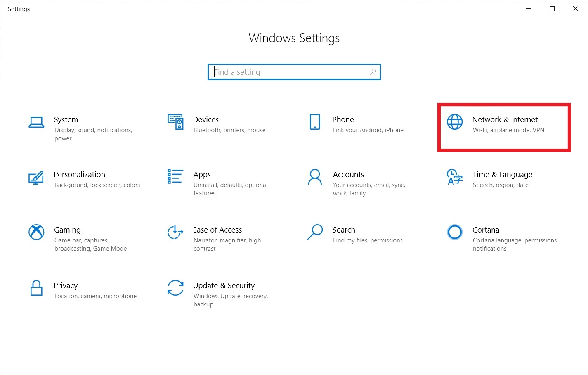588x375 pixels.
Task: Open the Apps list icon
Action: 175,176
